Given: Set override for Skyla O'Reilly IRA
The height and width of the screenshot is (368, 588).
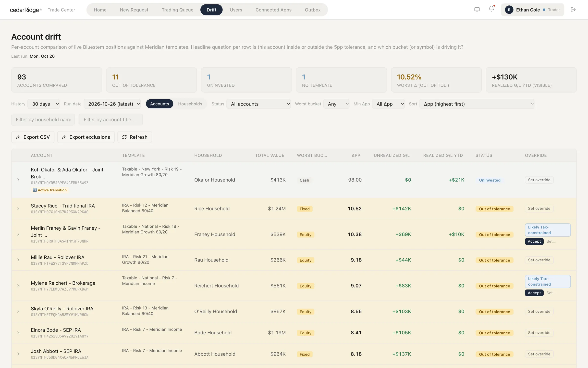Looking at the screenshot, I should 539,311.
